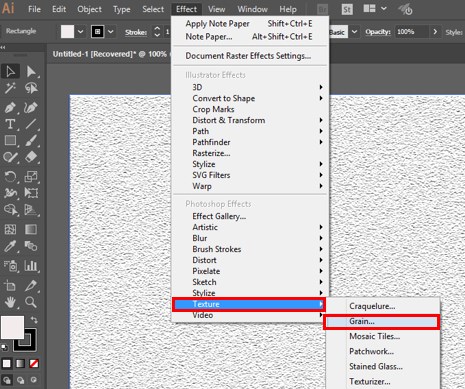Select the Scale tool
The image size is (465, 389).
click(x=31, y=176)
